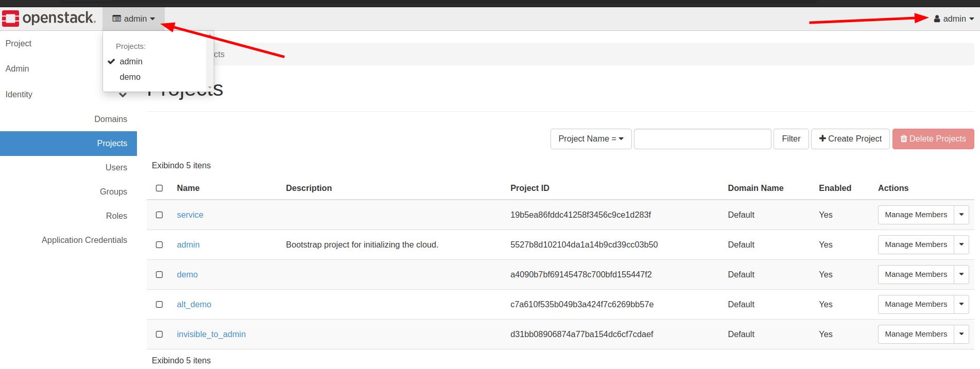
Task: Click the trash icon on Delete Projects
Action: (x=903, y=139)
